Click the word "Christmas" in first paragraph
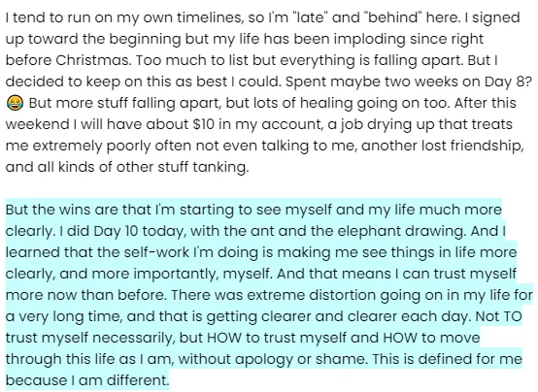 tap(92, 60)
